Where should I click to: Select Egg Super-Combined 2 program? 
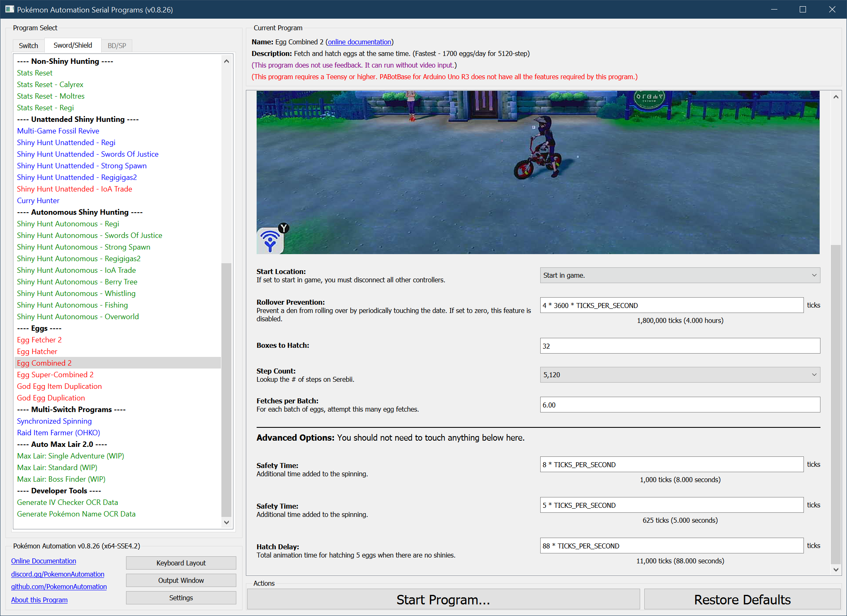(x=55, y=375)
